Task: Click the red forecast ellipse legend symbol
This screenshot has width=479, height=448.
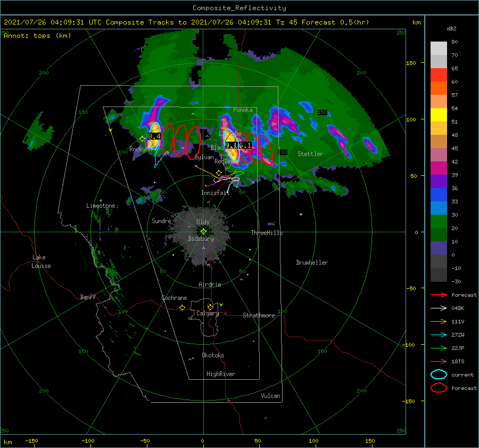Action: click(439, 388)
